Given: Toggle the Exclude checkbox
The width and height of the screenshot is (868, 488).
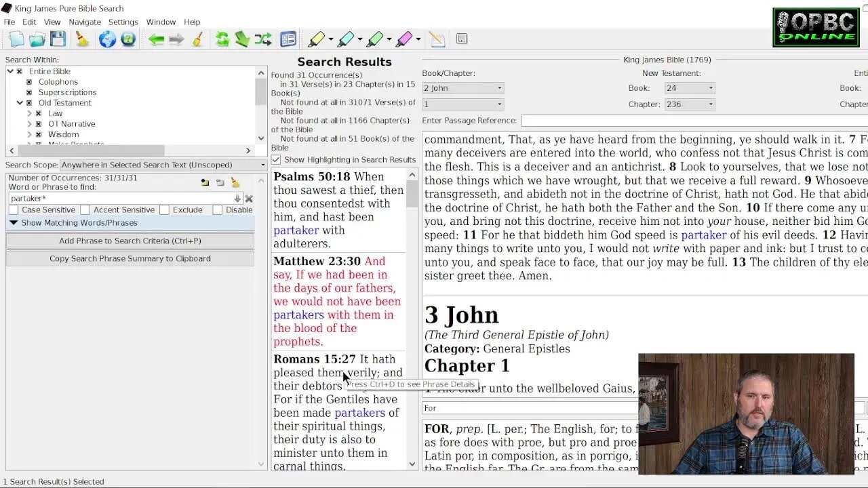Looking at the screenshot, I should click(x=164, y=210).
